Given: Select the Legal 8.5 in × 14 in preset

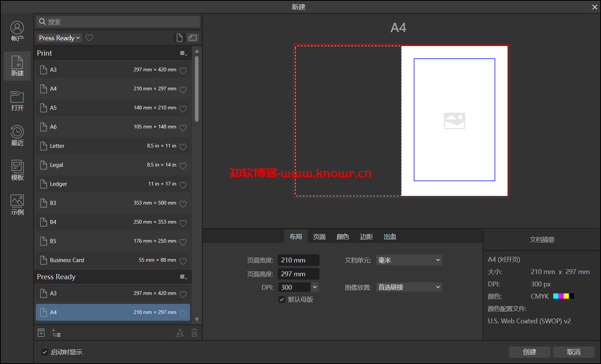Looking at the screenshot, I should point(113,165).
